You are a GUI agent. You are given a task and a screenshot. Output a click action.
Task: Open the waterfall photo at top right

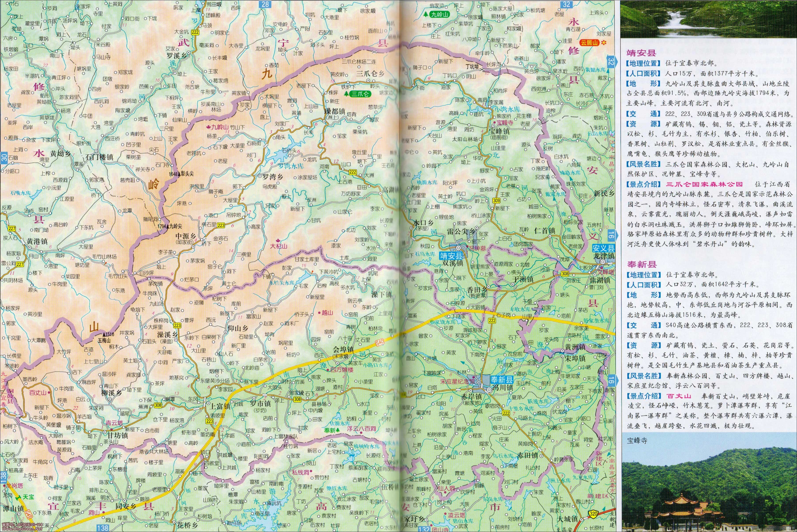pos(708,19)
